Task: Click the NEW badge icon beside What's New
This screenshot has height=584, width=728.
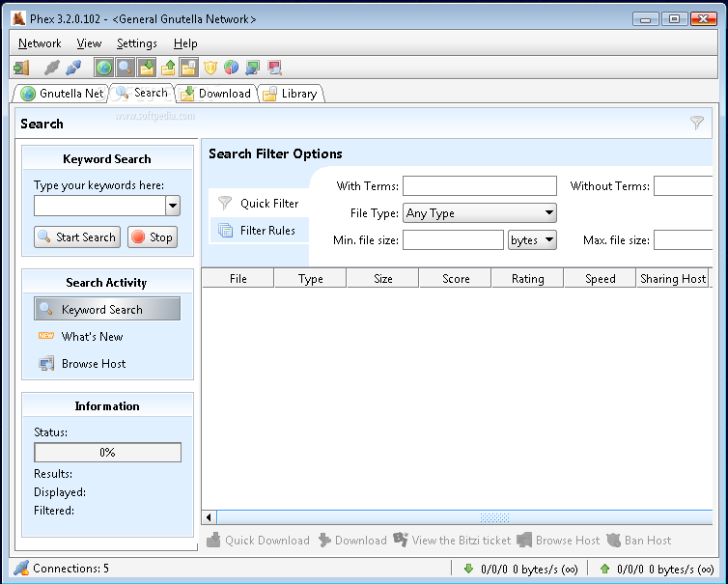Action: point(46,336)
